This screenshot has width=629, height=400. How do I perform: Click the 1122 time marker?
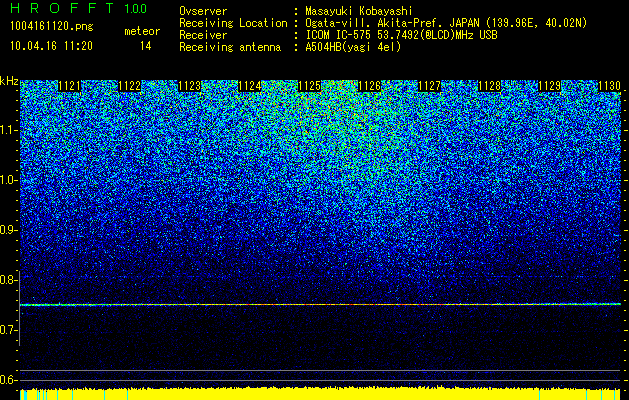point(130,86)
